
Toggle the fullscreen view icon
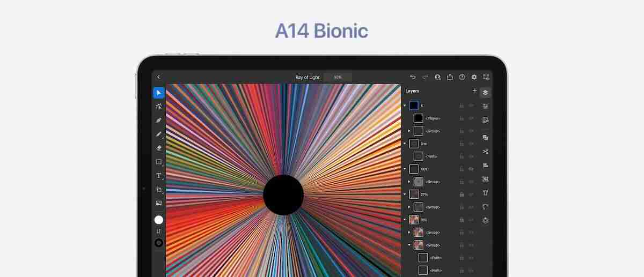[x=486, y=77]
